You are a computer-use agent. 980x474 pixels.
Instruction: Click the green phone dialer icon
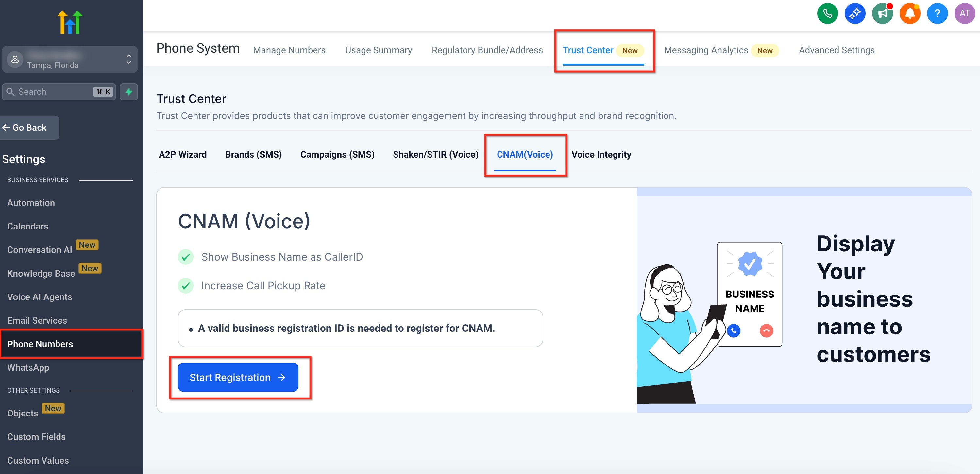point(827,14)
